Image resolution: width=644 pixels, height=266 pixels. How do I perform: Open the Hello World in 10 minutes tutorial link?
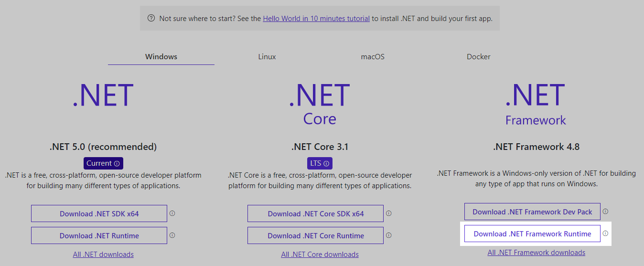tap(316, 19)
